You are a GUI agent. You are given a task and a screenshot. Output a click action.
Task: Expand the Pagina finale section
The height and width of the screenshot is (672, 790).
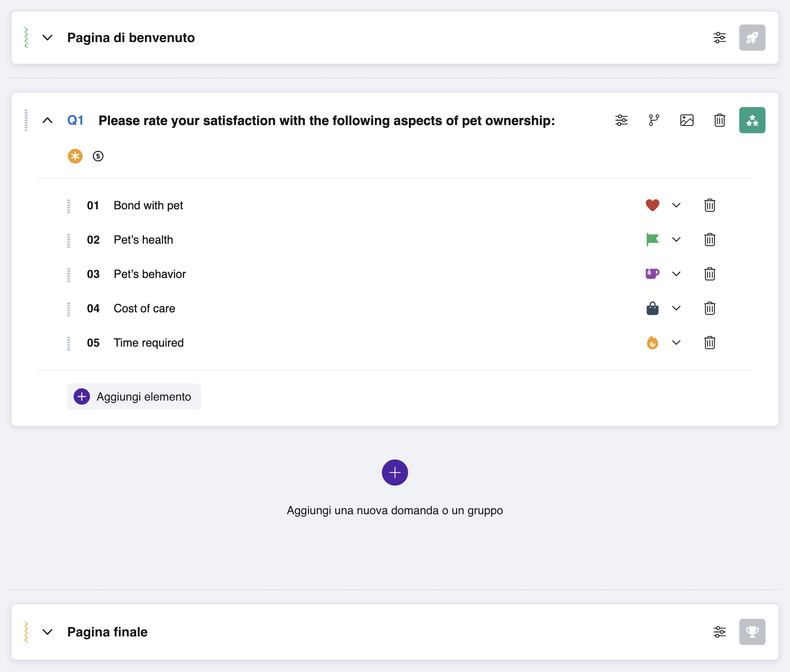tap(47, 632)
